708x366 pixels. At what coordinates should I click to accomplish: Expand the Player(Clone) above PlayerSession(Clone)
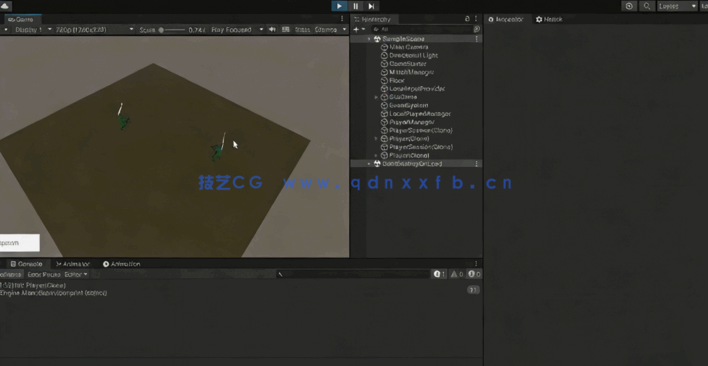(x=376, y=139)
